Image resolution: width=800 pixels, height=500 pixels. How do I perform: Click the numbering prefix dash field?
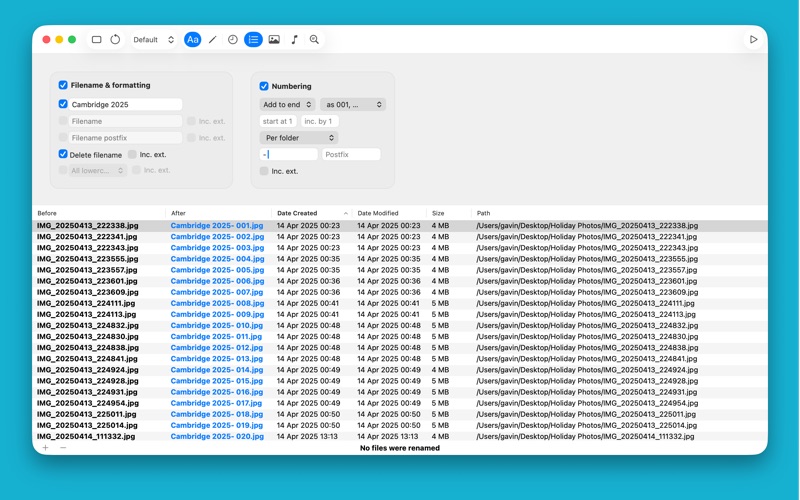coord(289,154)
